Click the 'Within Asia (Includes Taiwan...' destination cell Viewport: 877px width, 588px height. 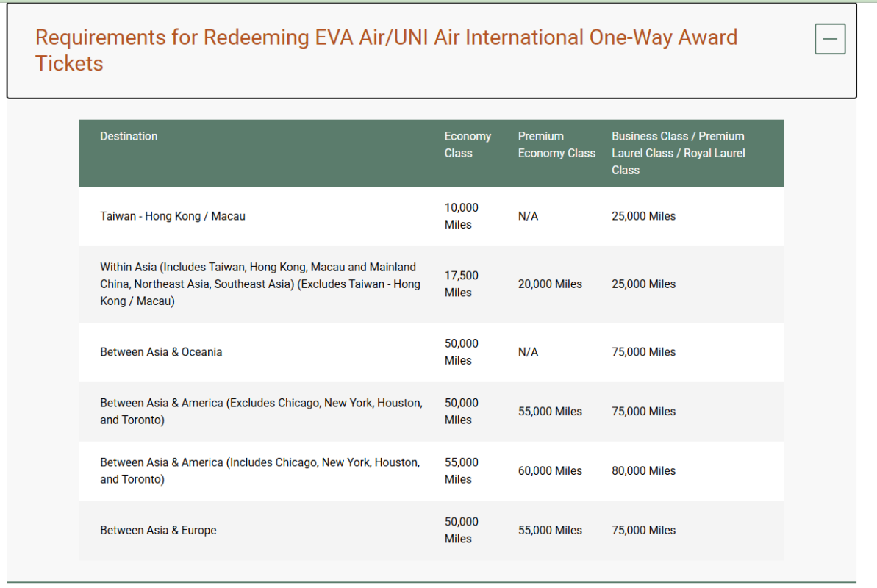260,284
